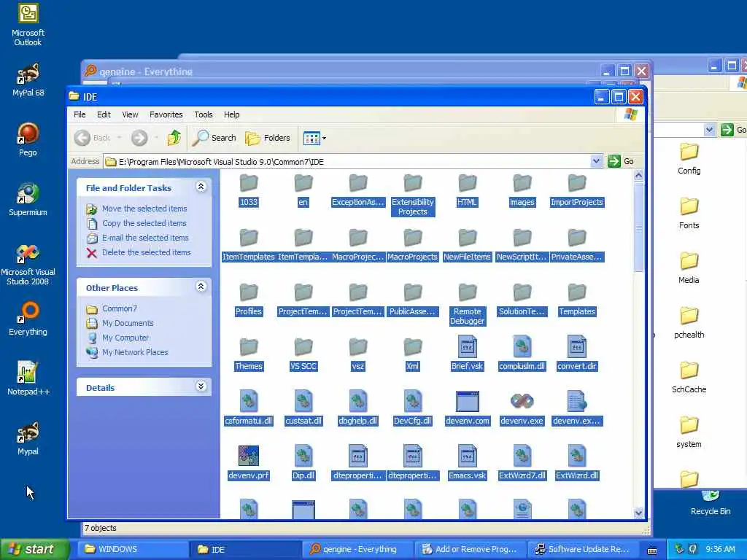Switch to Add or Remove Programs taskbar button
The height and width of the screenshot is (560, 747).
(x=471, y=549)
